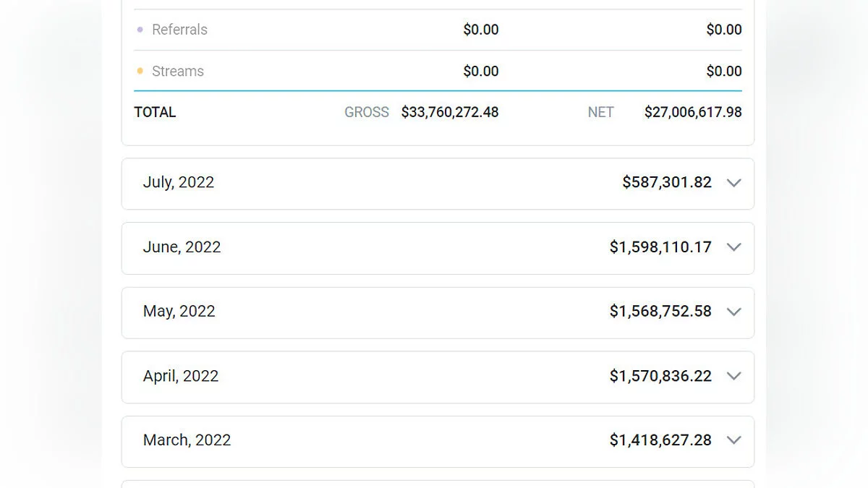The width and height of the screenshot is (868, 488).
Task: Click the gross total $33,760,272.48
Action: pyautogui.click(x=450, y=112)
